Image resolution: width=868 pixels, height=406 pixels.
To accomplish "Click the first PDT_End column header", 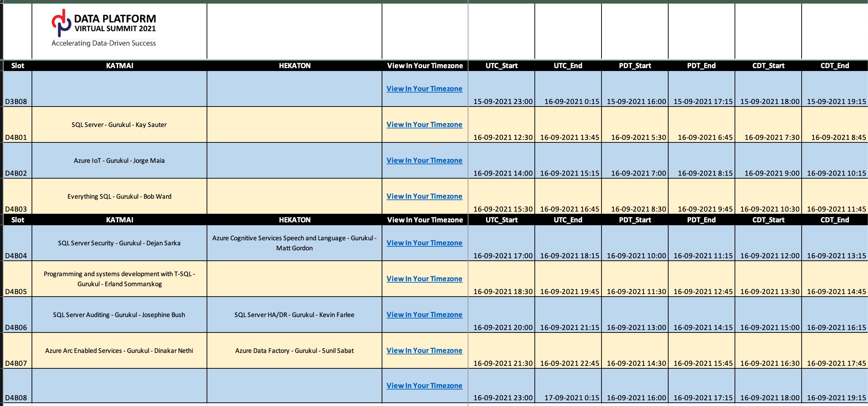I will [x=702, y=66].
